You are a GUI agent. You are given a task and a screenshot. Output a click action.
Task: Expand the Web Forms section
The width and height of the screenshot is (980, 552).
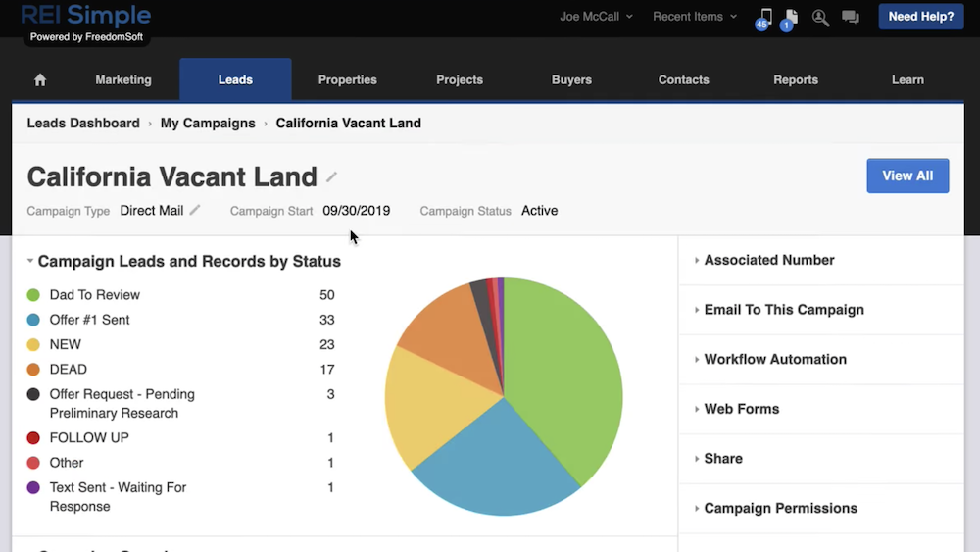point(741,409)
